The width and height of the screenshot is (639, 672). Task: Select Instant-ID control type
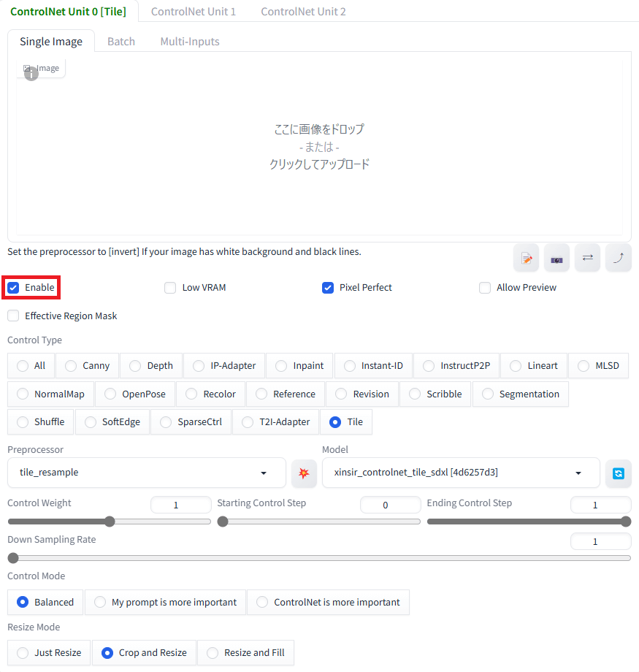coord(373,365)
